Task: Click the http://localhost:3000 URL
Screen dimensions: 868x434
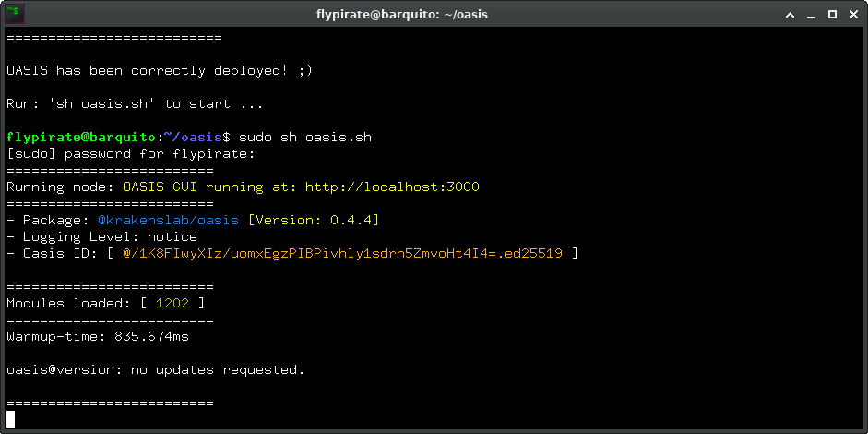Action: click(392, 187)
